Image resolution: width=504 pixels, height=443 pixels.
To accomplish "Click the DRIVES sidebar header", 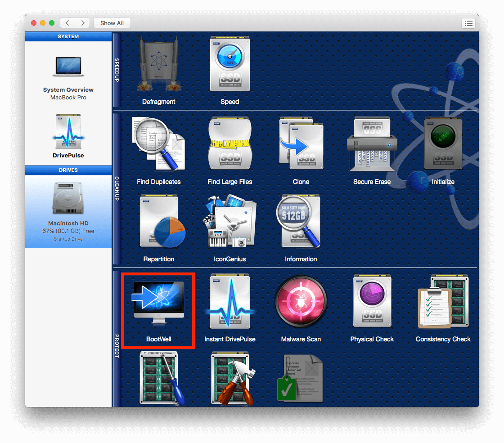I will coord(68,170).
